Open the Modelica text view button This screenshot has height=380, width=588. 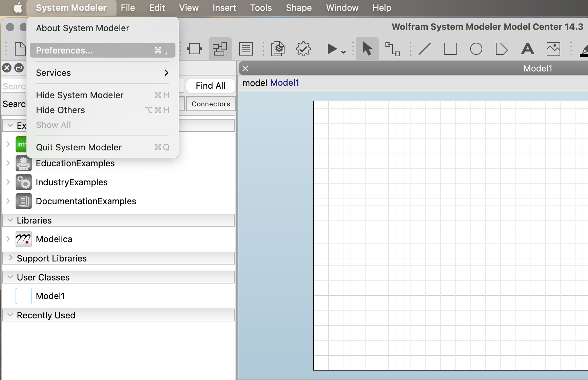(x=246, y=49)
